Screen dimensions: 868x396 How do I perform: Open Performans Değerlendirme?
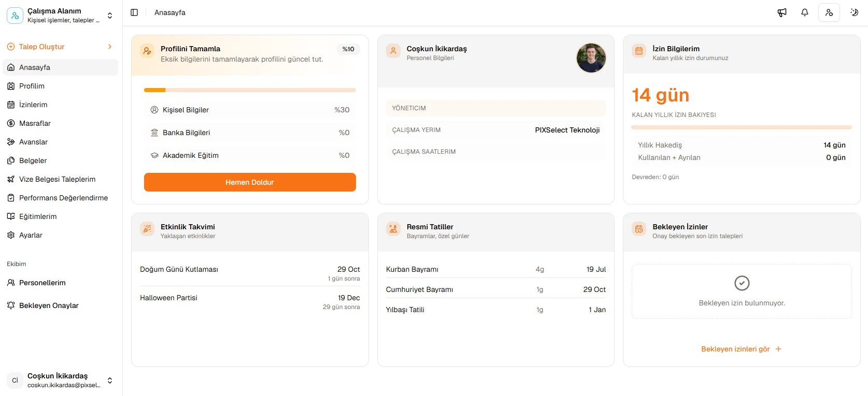60,198
